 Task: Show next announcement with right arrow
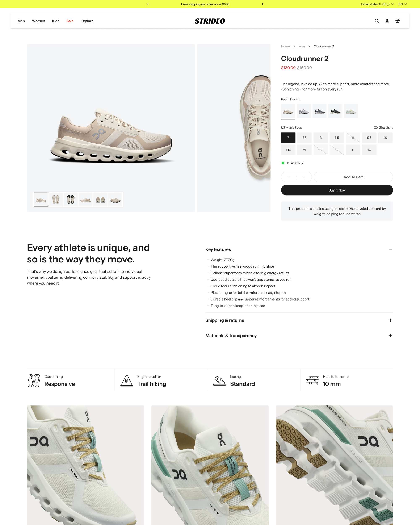click(x=262, y=4)
